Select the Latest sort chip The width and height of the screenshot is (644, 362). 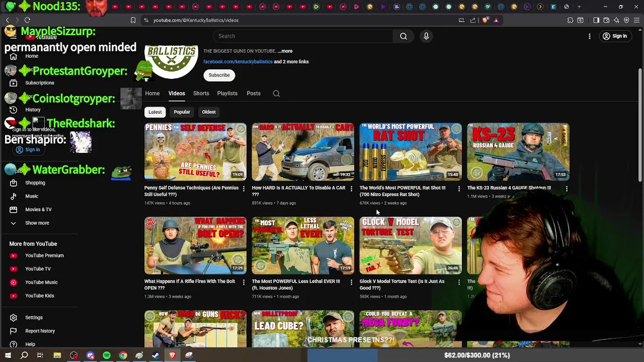click(155, 112)
